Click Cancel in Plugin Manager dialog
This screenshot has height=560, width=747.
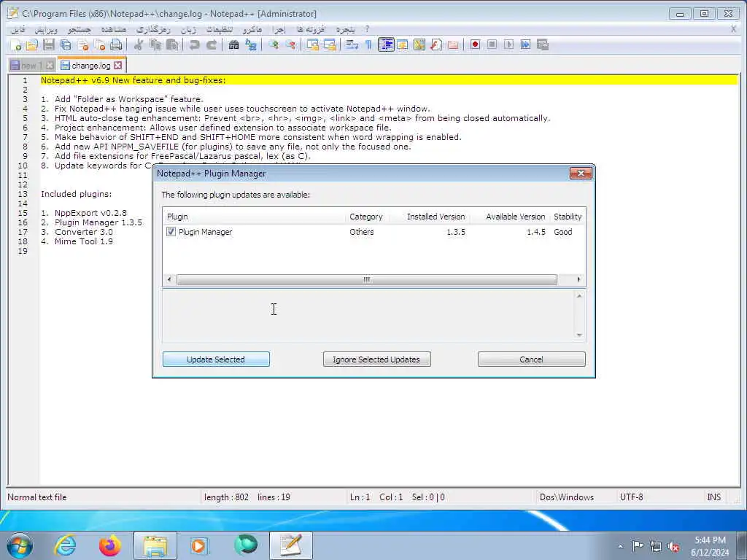pos(531,359)
